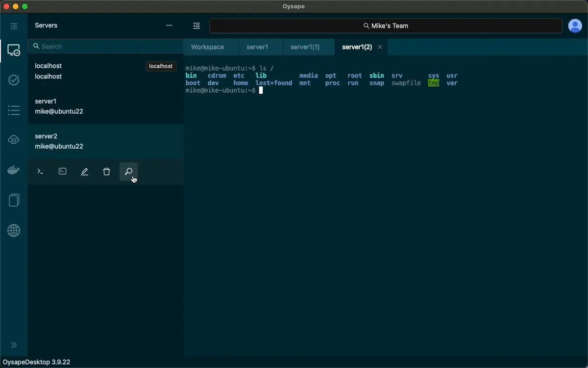Click the terminal prompt cursor
588x368 pixels.
coord(261,90)
